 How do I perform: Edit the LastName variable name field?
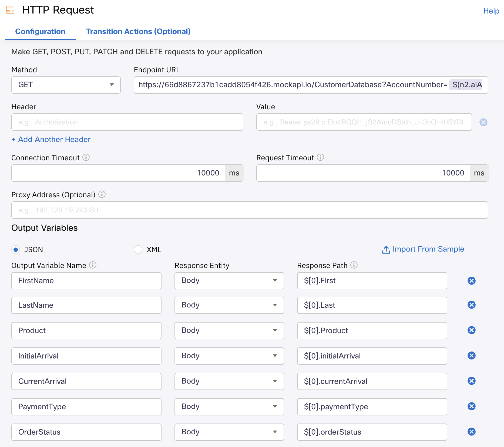tap(86, 305)
